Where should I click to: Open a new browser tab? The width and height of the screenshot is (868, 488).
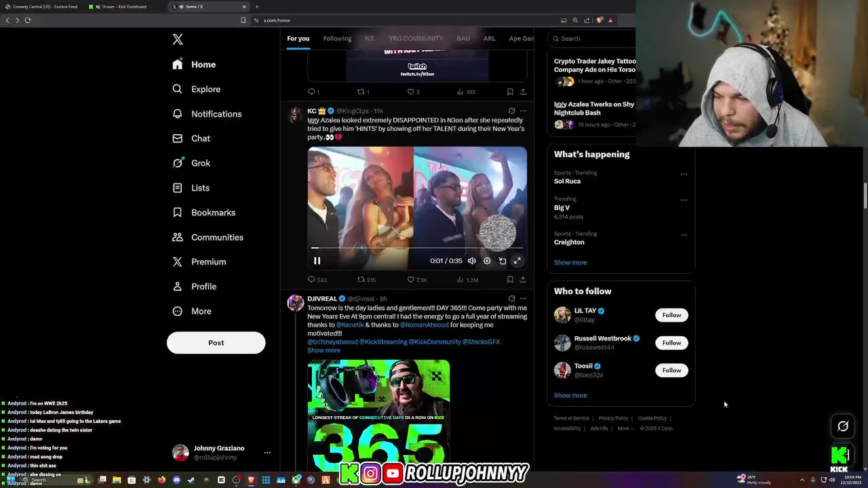coord(257,7)
